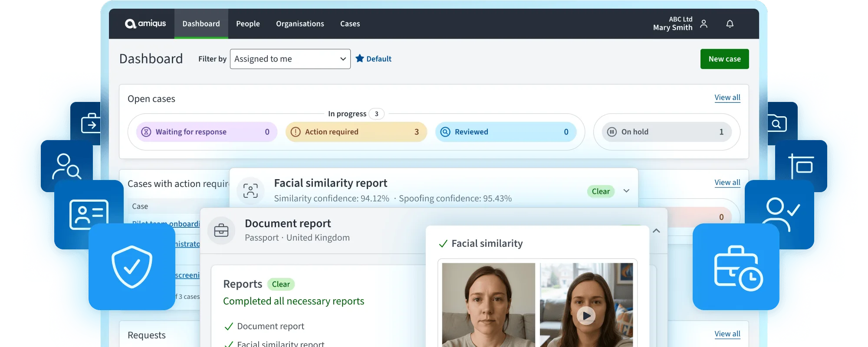Screen dimensions: 868x347
Task: Play the facial similarity video
Action: (586, 316)
